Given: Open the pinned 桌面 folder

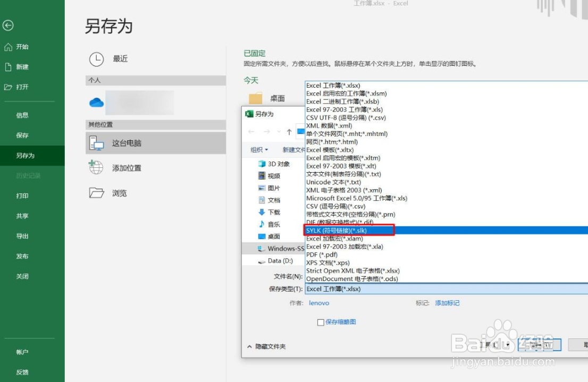Looking at the screenshot, I should point(277,98).
